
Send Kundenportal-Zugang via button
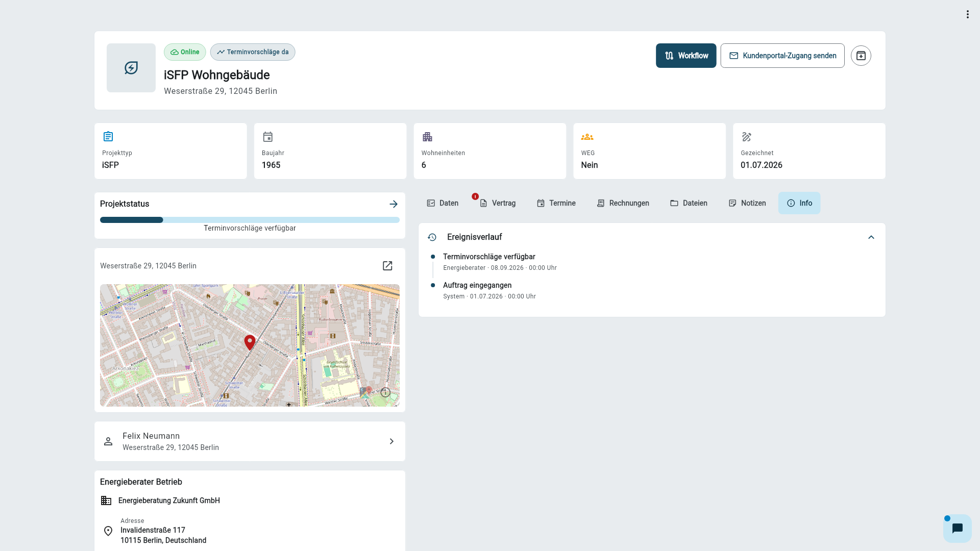click(x=782, y=56)
